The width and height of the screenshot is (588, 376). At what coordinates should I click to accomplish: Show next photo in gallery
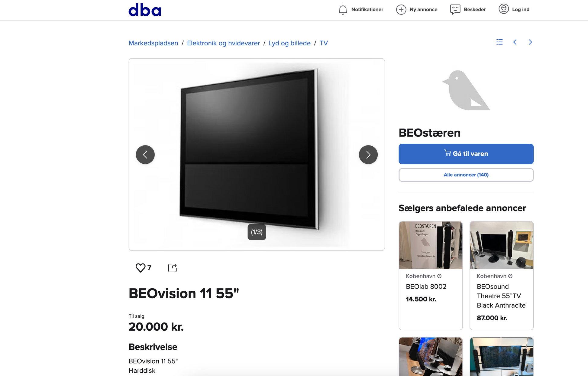coord(368,155)
